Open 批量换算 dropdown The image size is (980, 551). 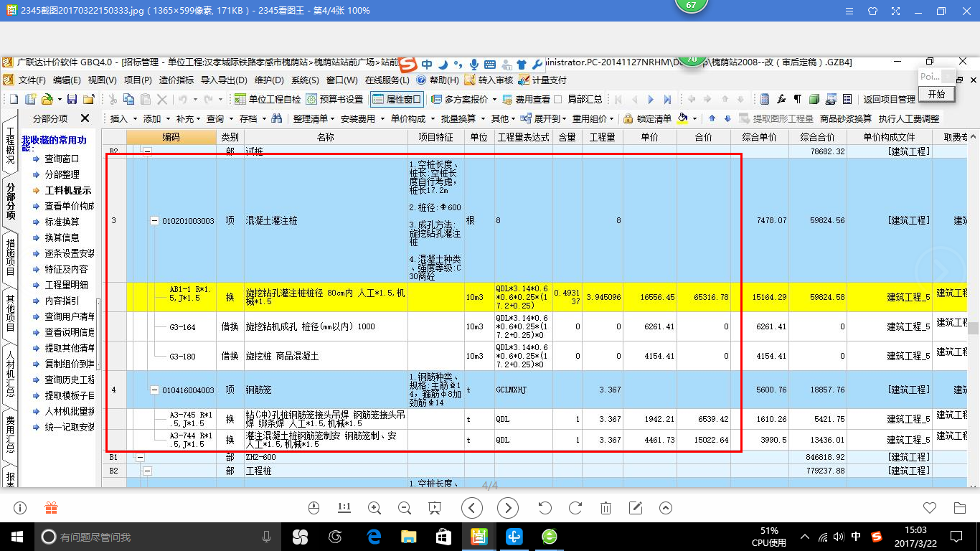click(x=462, y=118)
